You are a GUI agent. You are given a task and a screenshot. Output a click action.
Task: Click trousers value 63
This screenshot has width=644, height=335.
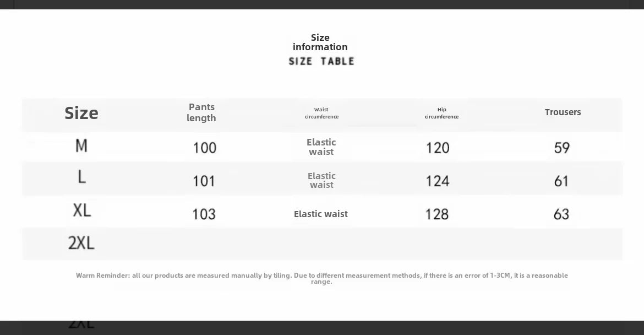tap(561, 214)
